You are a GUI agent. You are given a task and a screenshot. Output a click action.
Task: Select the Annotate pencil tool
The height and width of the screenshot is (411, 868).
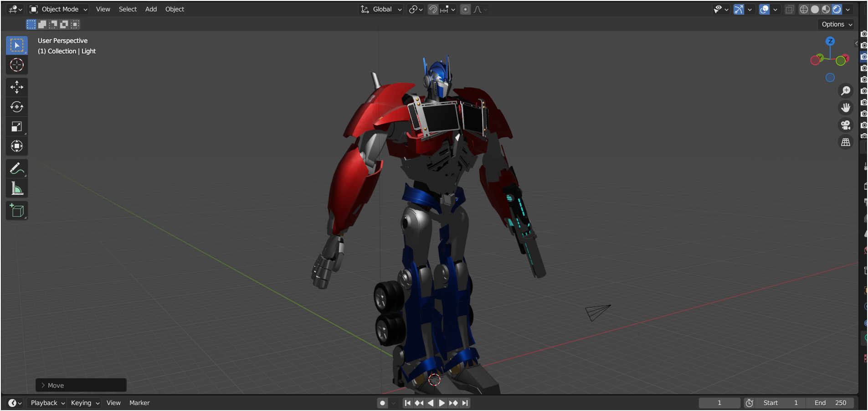pyautogui.click(x=17, y=169)
